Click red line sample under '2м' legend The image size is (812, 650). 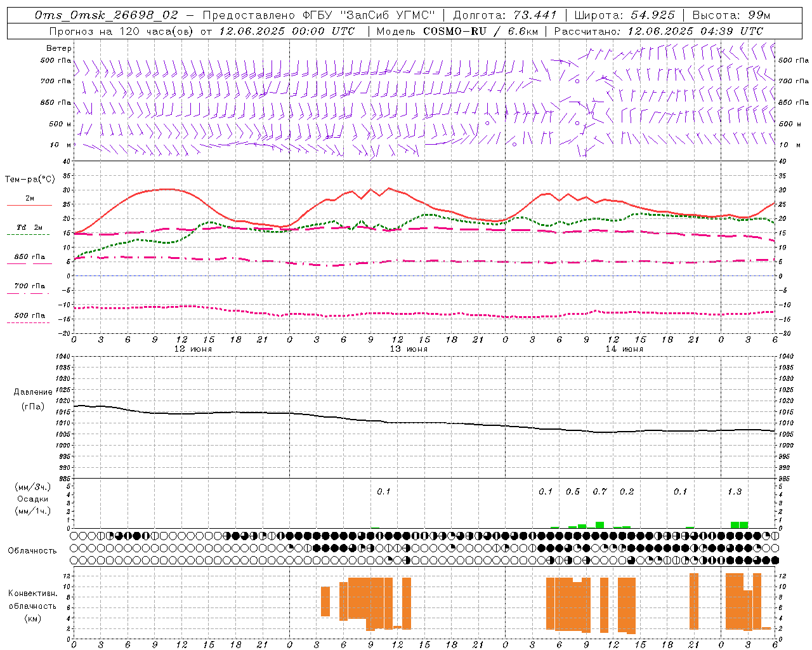pos(29,205)
